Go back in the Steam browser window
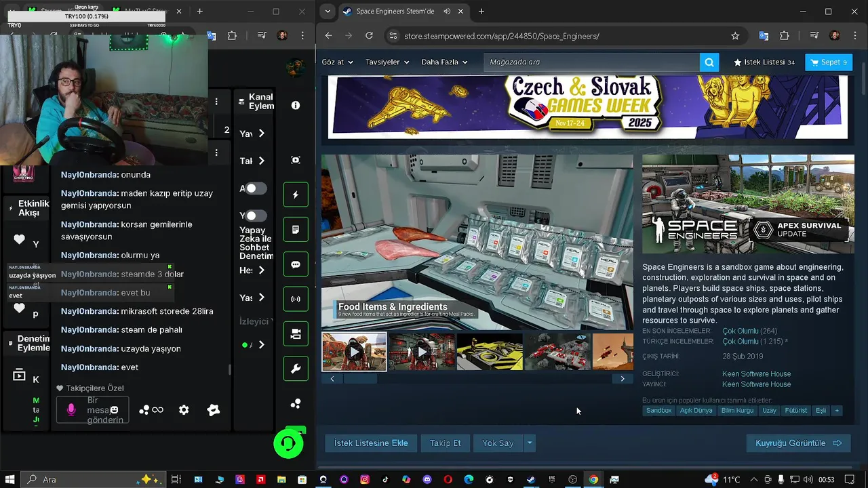Viewport: 868px width, 488px height. point(329,36)
